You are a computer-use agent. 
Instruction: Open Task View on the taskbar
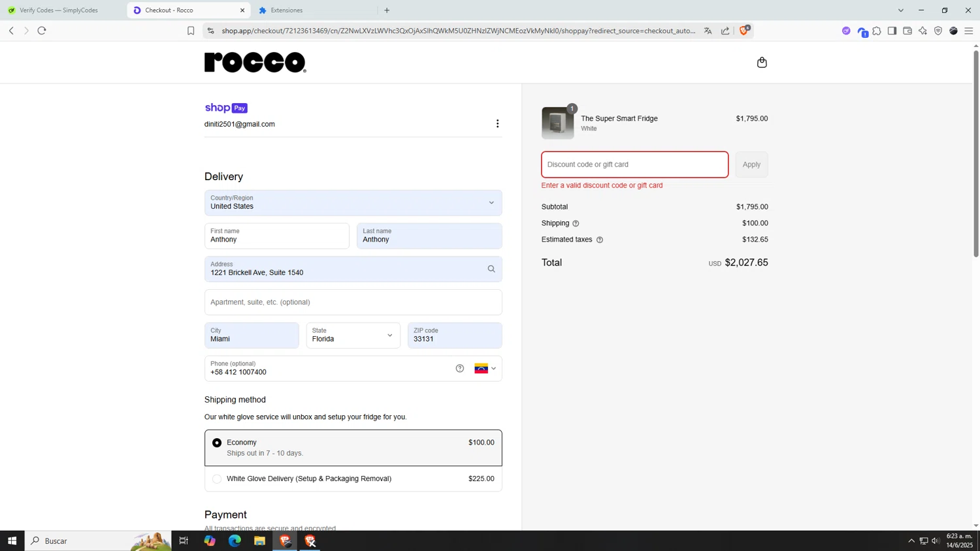pyautogui.click(x=184, y=541)
